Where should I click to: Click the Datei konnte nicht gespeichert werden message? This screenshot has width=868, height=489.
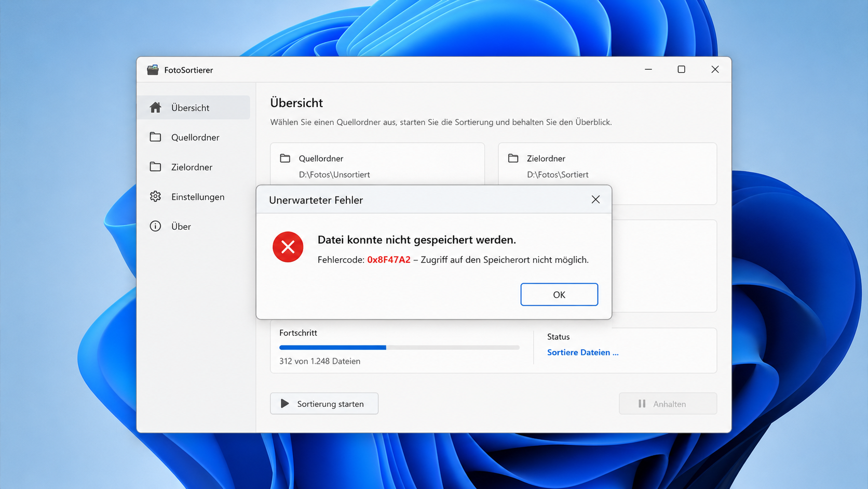[x=417, y=240]
